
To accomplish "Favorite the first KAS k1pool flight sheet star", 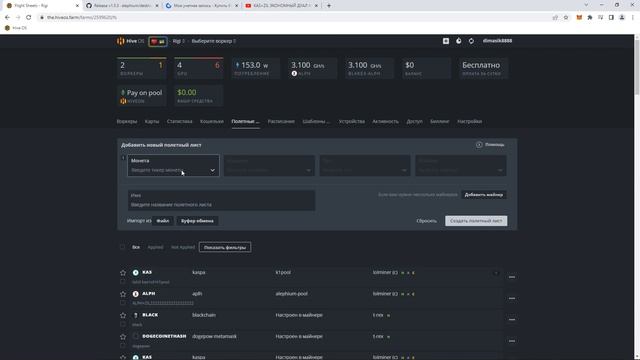I will click(x=123, y=273).
